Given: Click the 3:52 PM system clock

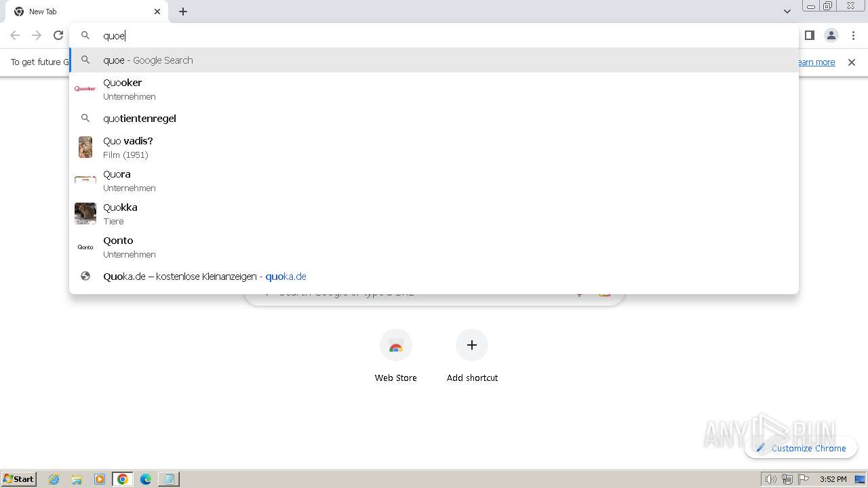Looking at the screenshot, I should pos(833,479).
